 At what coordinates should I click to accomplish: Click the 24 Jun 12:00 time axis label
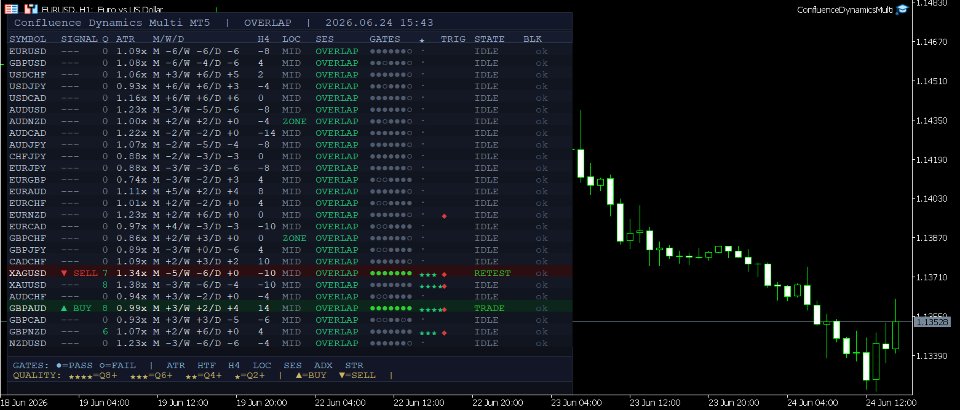tap(891, 403)
